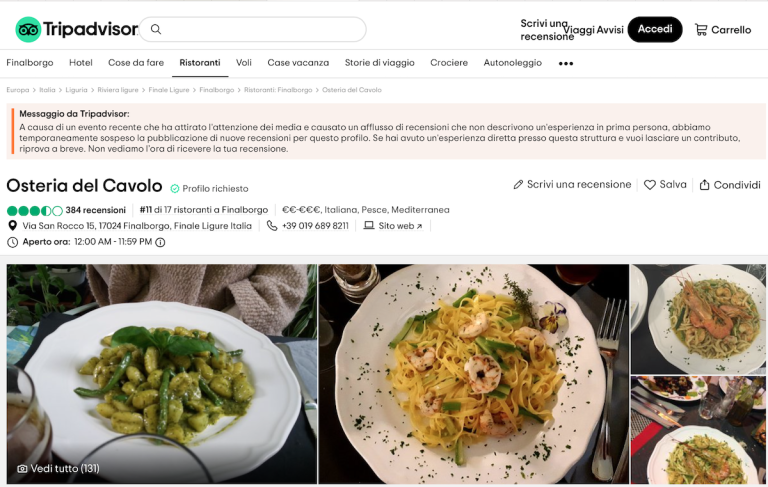Save restaurant with the heart icon
Viewport: 768px width, 487px height.
tap(649, 185)
